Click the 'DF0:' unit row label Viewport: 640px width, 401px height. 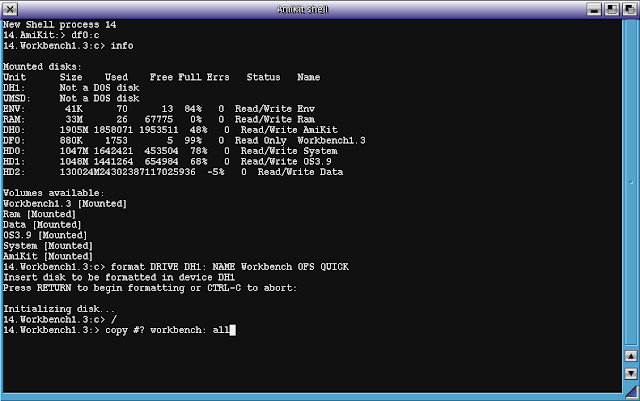(14, 141)
